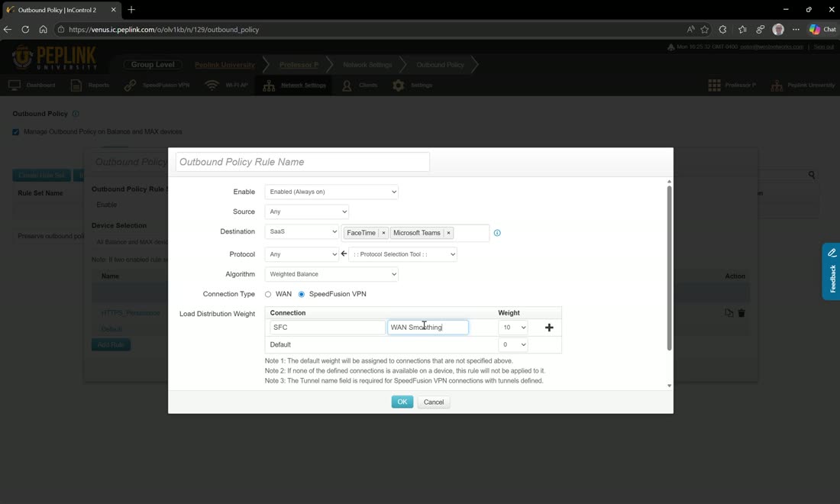The image size is (840, 504).
Task: Click Group Level breadcrumb button
Action: 153,64
